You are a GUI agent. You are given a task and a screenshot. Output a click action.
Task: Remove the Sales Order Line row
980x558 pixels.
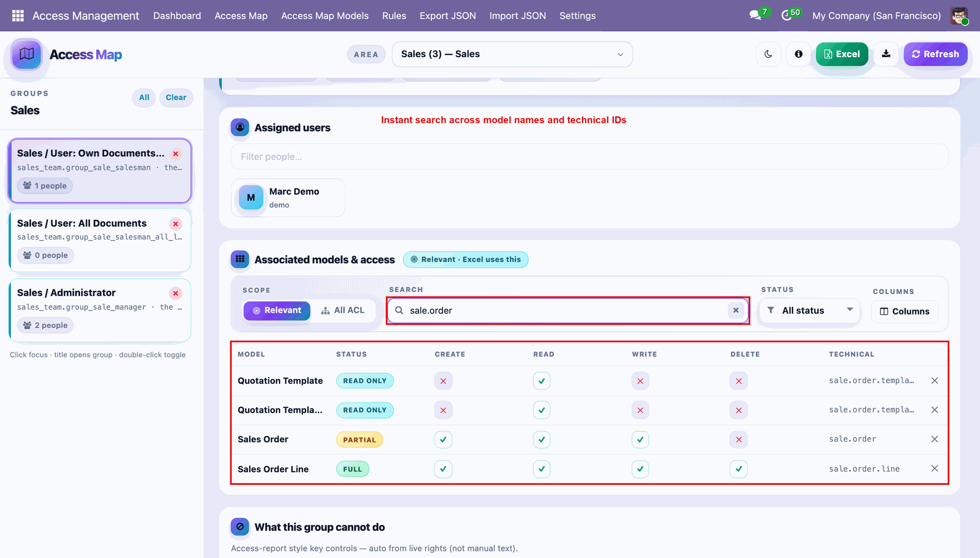click(935, 469)
